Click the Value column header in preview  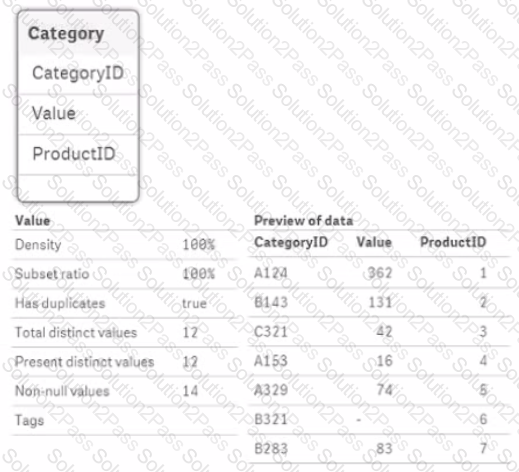(374, 242)
